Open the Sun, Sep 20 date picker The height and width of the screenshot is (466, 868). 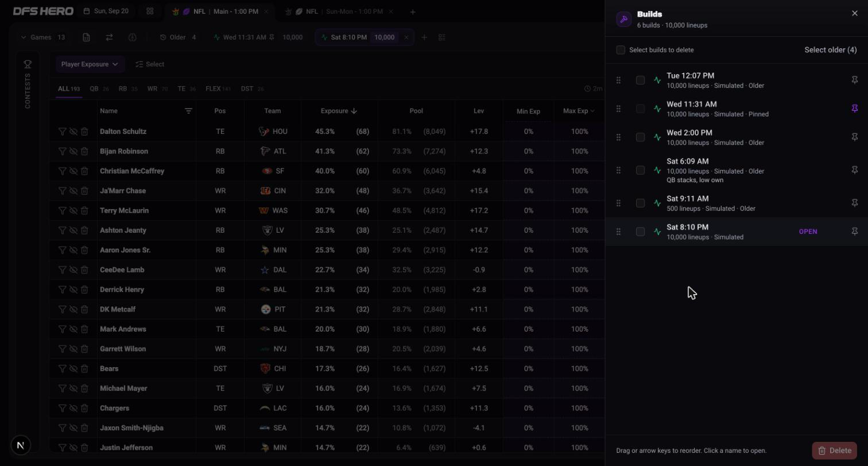pyautogui.click(x=106, y=11)
